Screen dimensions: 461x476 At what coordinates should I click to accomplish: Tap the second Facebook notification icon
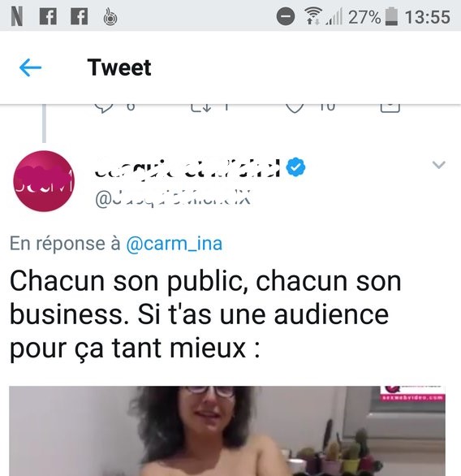[x=80, y=16]
